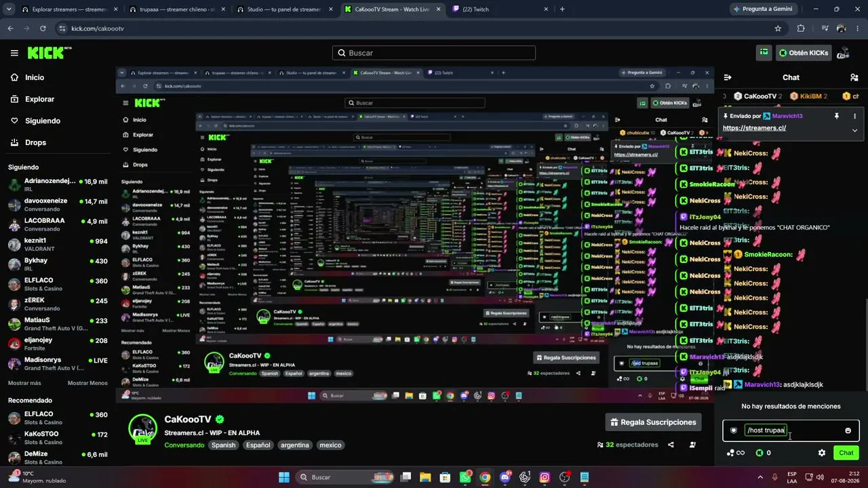Open davooxeneize channel in Siguiendo list
The height and width of the screenshot is (488, 868).
[58, 205]
